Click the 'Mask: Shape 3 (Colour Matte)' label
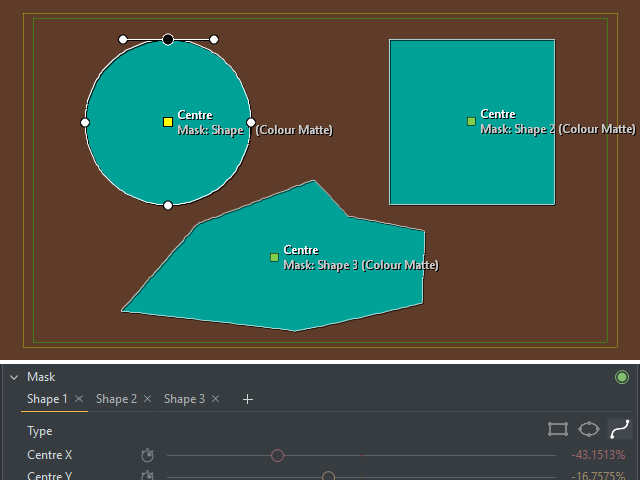The image size is (640, 480). point(361,265)
